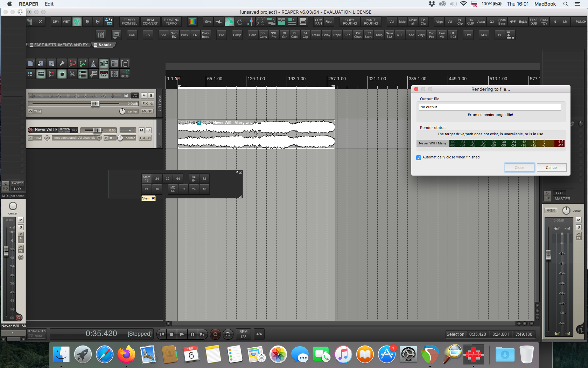The height and width of the screenshot is (368, 588).
Task: Open the Edit menu
Action: click(49, 4)
